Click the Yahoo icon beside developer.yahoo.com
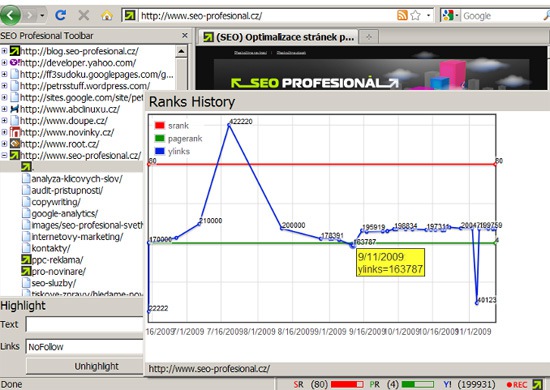Screen dimensions: 550x390 14,62
